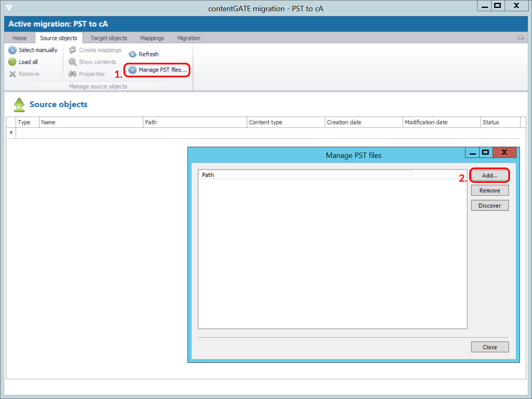Click the Properties binoculars icon
This screenshot has width=532, height=399.
pyautogui.click(x=72, y=74)
